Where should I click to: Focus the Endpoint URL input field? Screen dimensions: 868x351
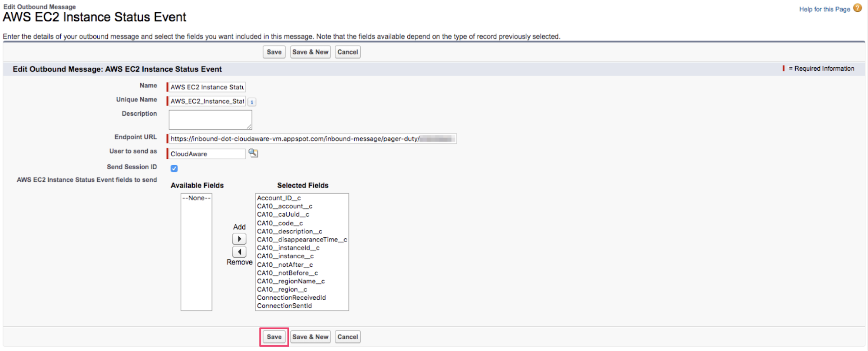[x=311, y=139]
